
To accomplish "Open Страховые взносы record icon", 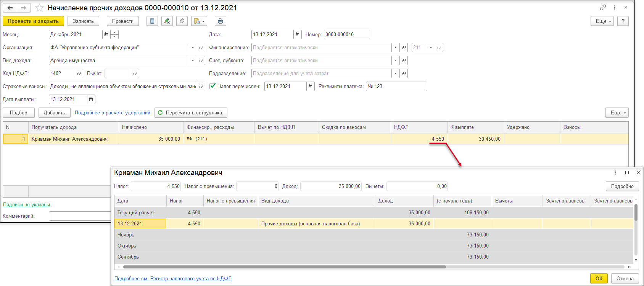I will click(x=201, y=87).
